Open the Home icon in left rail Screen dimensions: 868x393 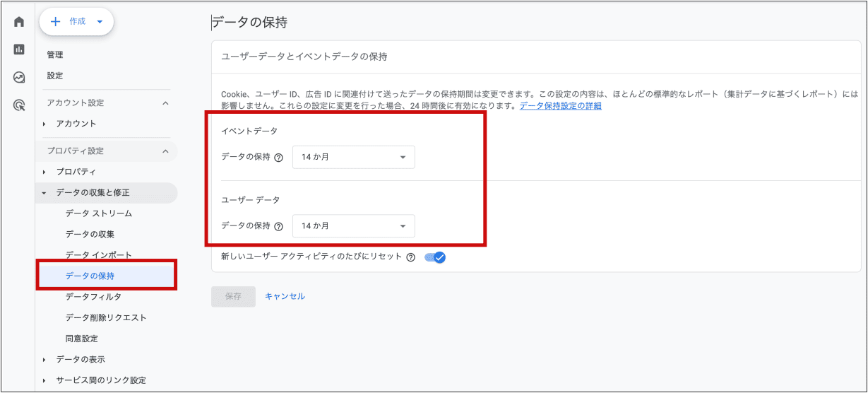click(19, 22)
